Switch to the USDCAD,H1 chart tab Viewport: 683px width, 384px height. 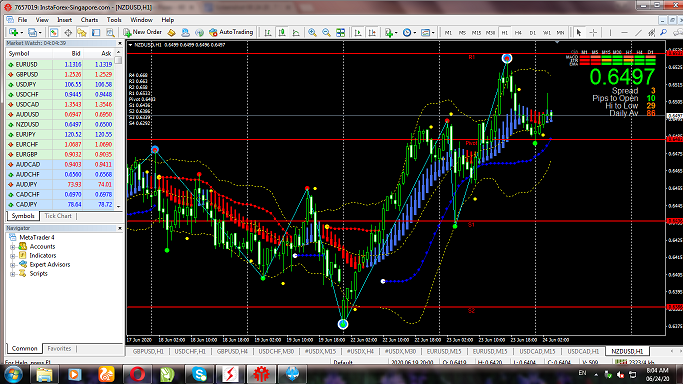pyautogui.click(x=583, y=351)
